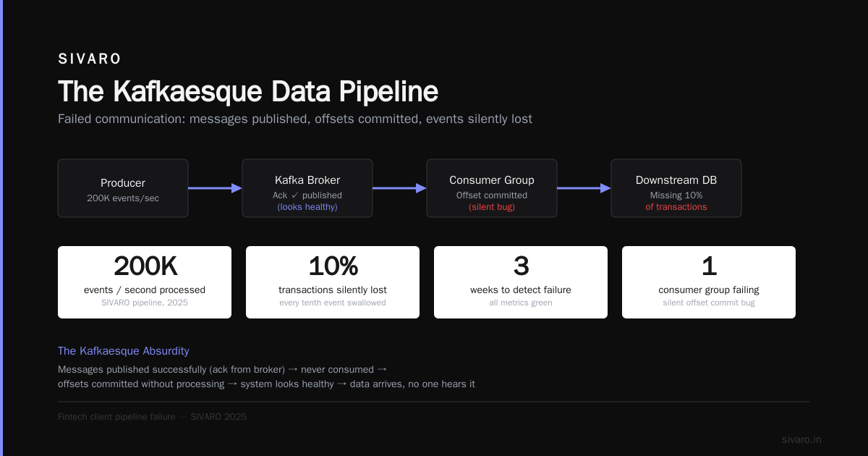The height and width of the screenshot is (456, 868).
Task: Click the looks healthy label
Action: coord(307,207)
